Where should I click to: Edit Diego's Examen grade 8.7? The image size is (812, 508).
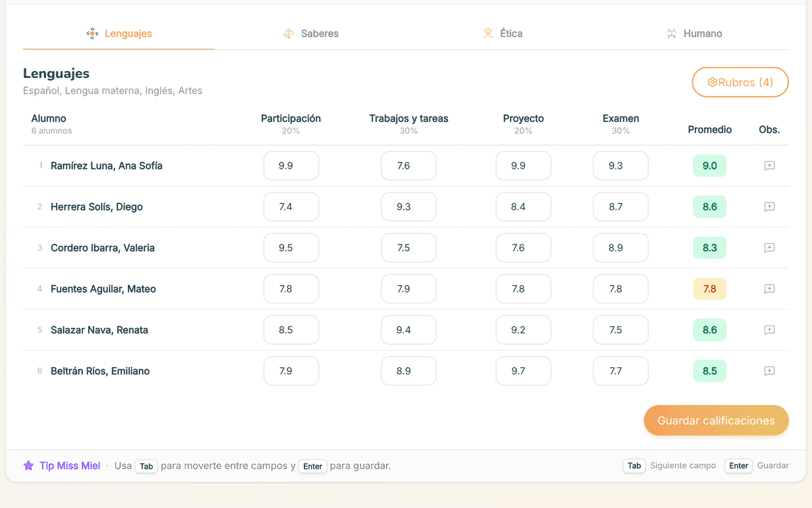[x=621, y=207]
